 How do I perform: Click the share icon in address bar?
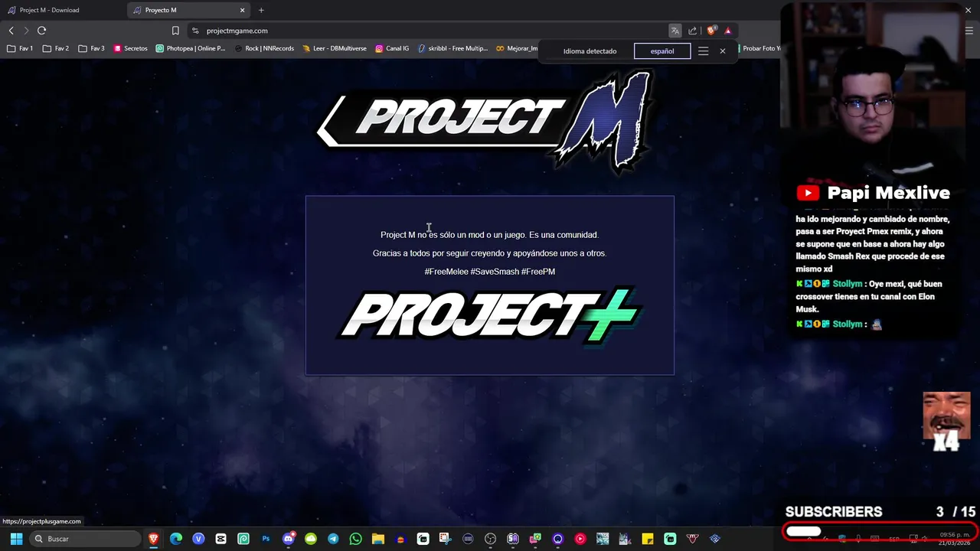[x=692, y=31]
